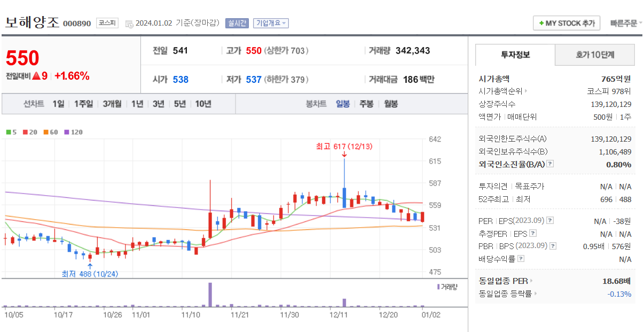
Task: Click the 코스피 market label
Action: coord(107,23)
